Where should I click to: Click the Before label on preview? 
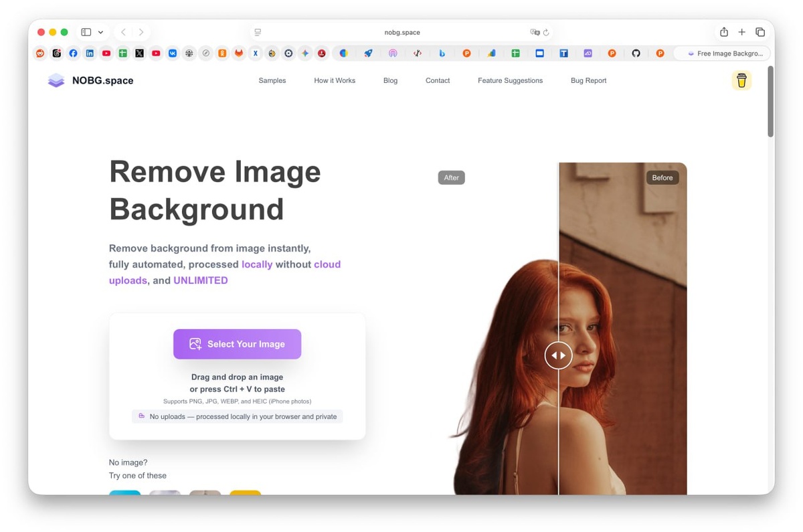[x=662, y=177]
